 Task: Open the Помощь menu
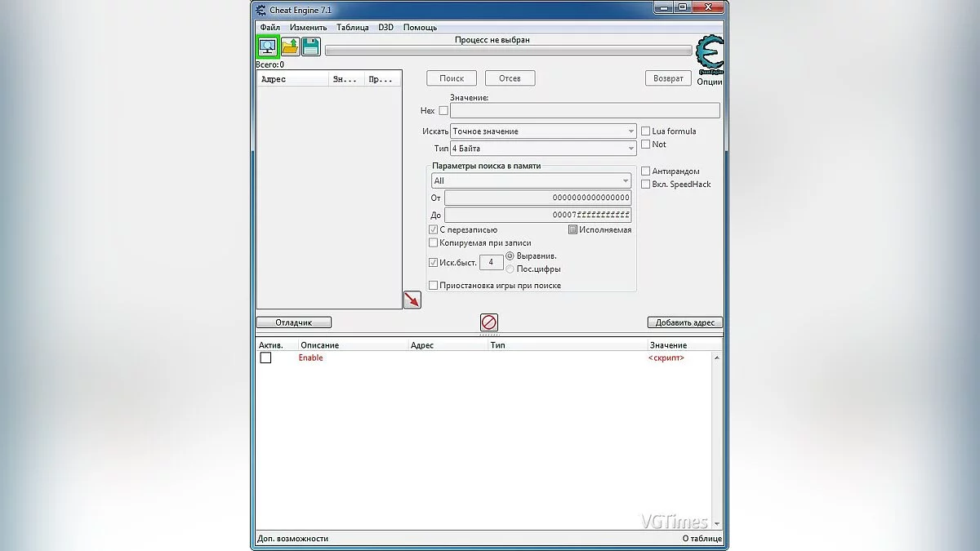420,28
